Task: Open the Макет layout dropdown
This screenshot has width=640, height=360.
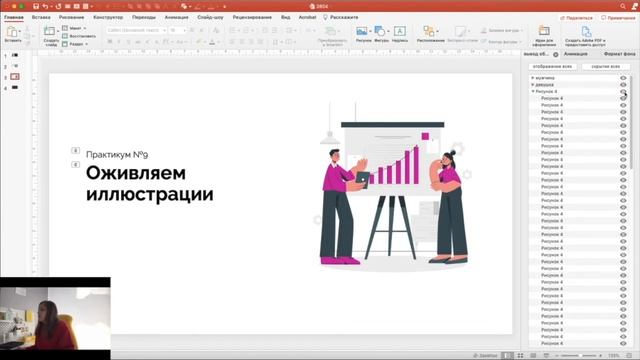Action: pos(74,28)
